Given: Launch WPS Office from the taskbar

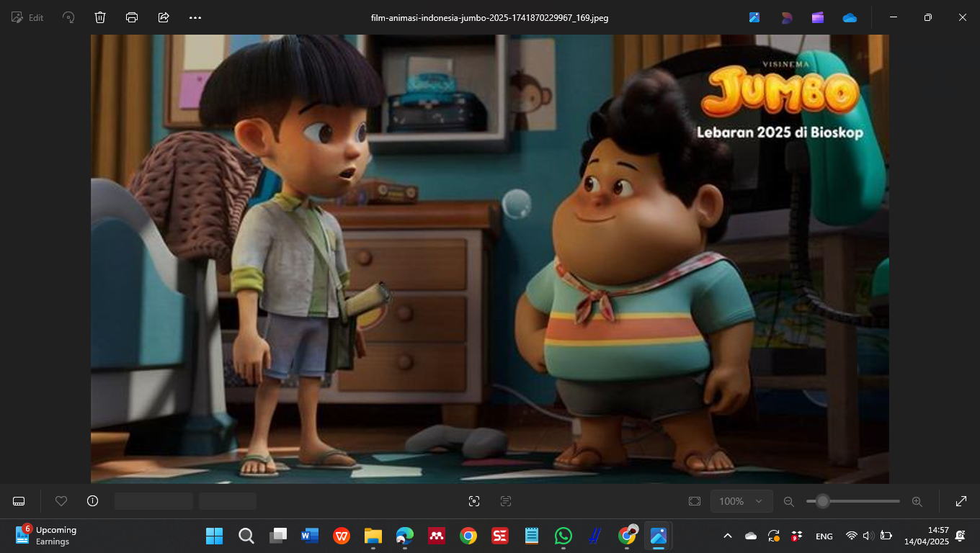Looking at the screenshot, I should pyautogui.click(x=342, y=536).
